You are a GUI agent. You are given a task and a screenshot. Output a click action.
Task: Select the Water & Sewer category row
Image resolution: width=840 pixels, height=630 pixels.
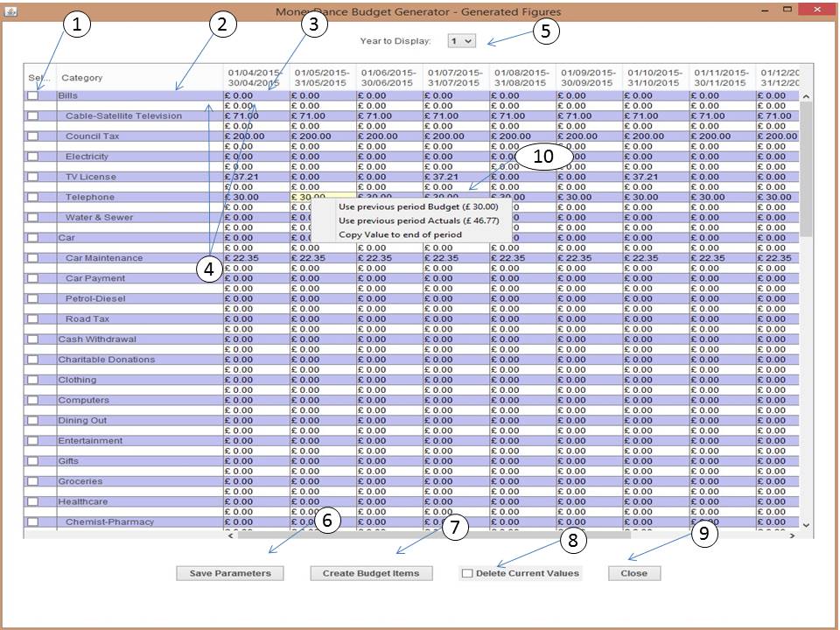139,218
